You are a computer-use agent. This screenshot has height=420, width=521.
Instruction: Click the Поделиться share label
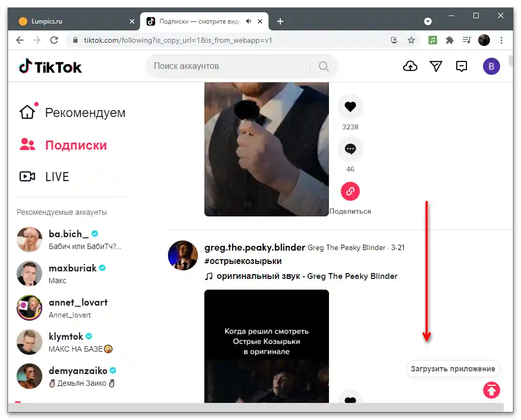pos(350,212)
